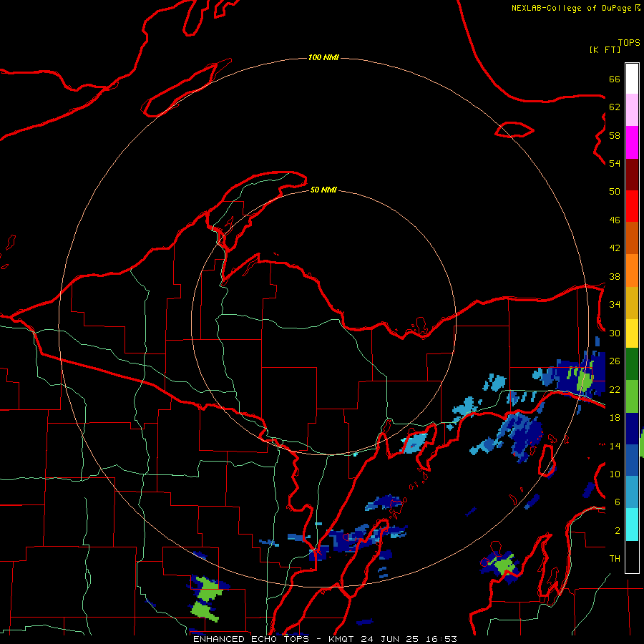Click the yellow color scale segment
644x644 pixels.
(x=632, y=333)
